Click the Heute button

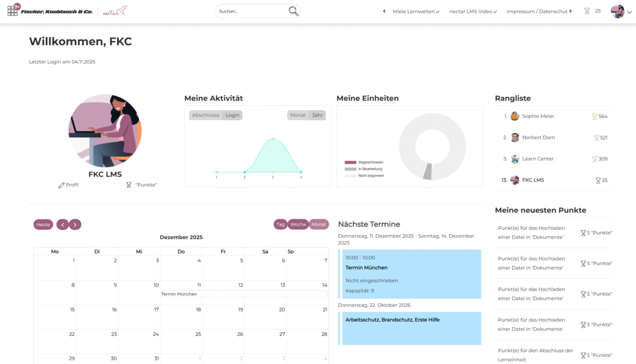click(x=43, y=225)
